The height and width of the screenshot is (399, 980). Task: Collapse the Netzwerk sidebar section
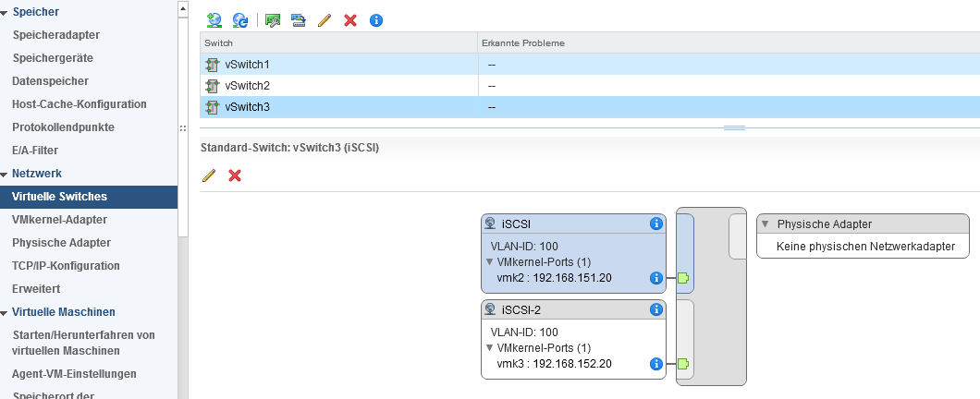click(x=5, y=174)
